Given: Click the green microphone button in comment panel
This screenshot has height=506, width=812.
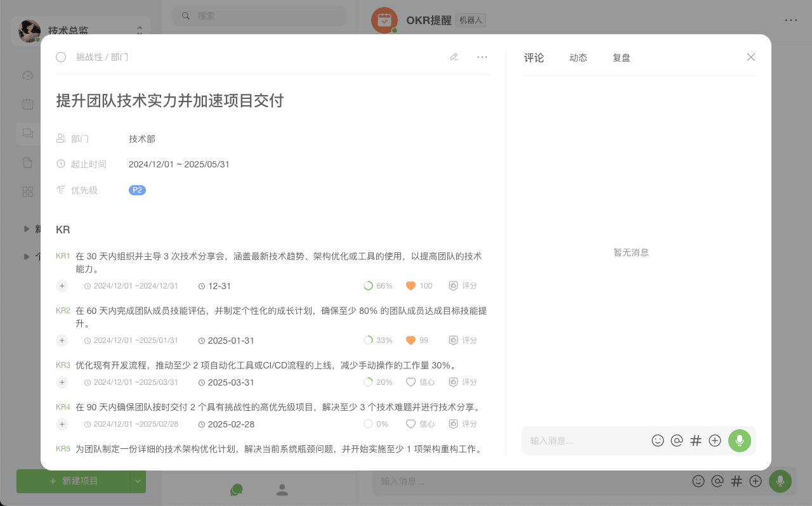Looking at the screenshot, I should (x=740, y=441).
